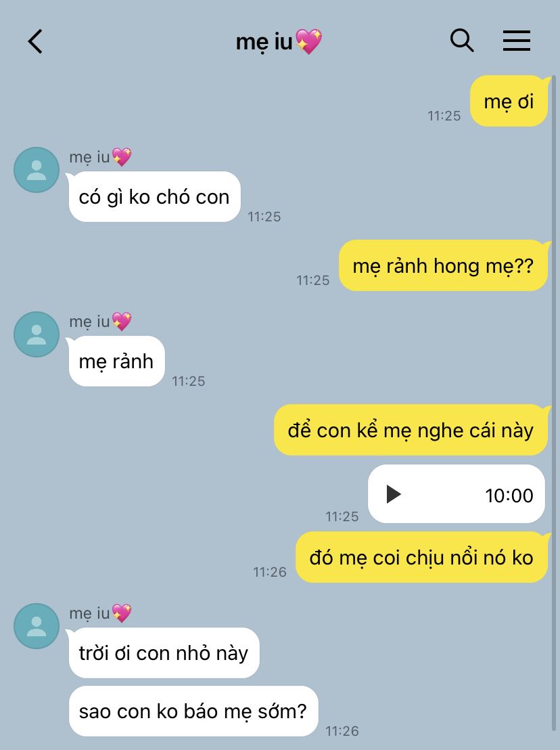Open the hamburger menu at top right
Viewport: 560px width, 750px height.
point(517,41)
